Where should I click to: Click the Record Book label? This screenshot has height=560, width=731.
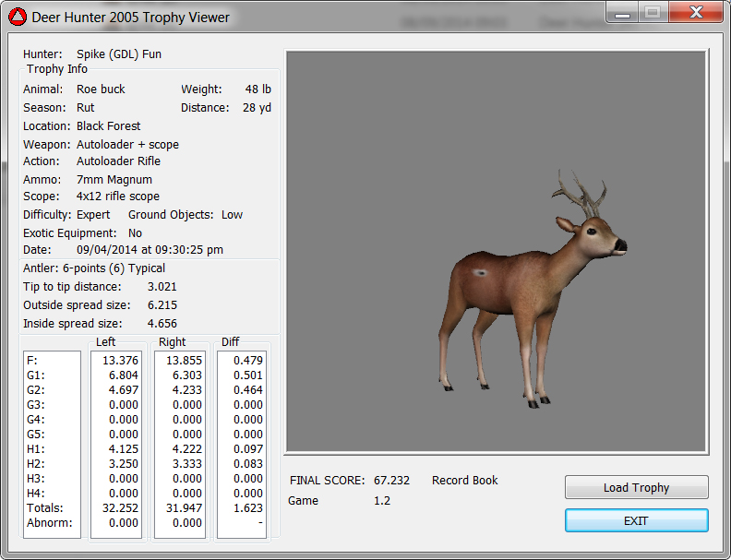click(x=464, y=481)
